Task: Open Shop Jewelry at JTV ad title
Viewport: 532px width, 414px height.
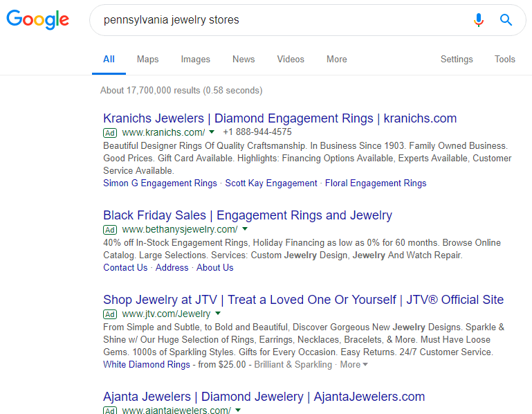Action: (303, 300)
